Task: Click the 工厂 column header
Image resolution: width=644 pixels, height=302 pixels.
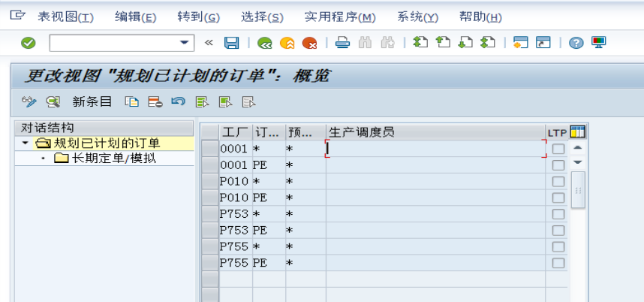Action: [x=236, y=132]
